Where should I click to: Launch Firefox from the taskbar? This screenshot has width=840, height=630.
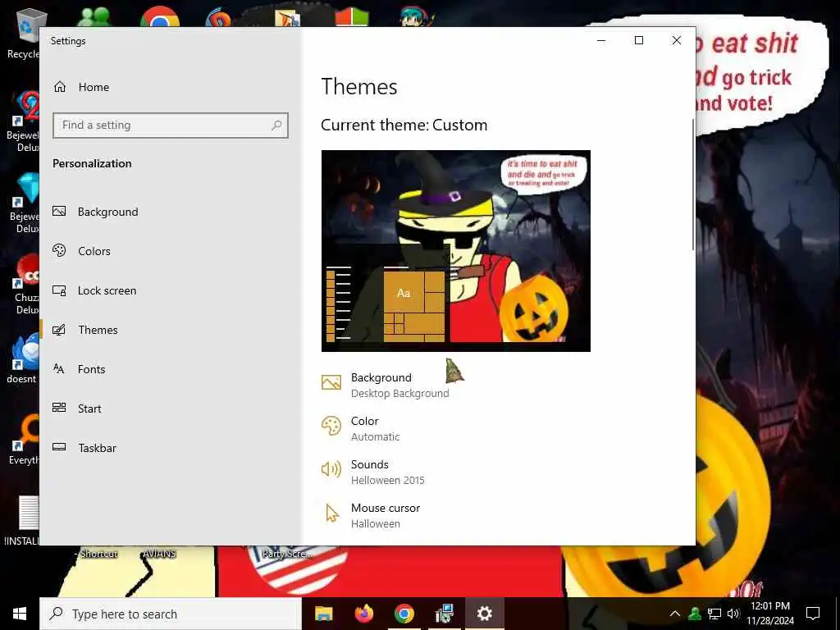[364, 614]
